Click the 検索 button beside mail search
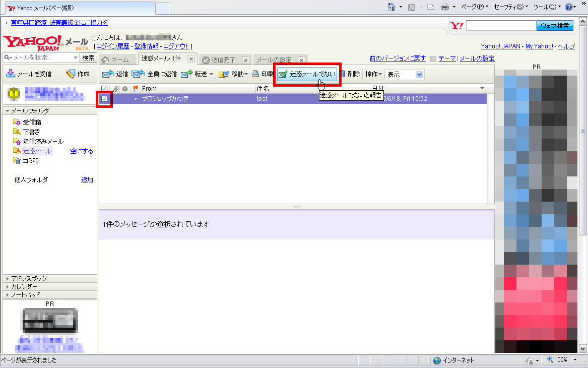588x368 pixels. [88, 58]
